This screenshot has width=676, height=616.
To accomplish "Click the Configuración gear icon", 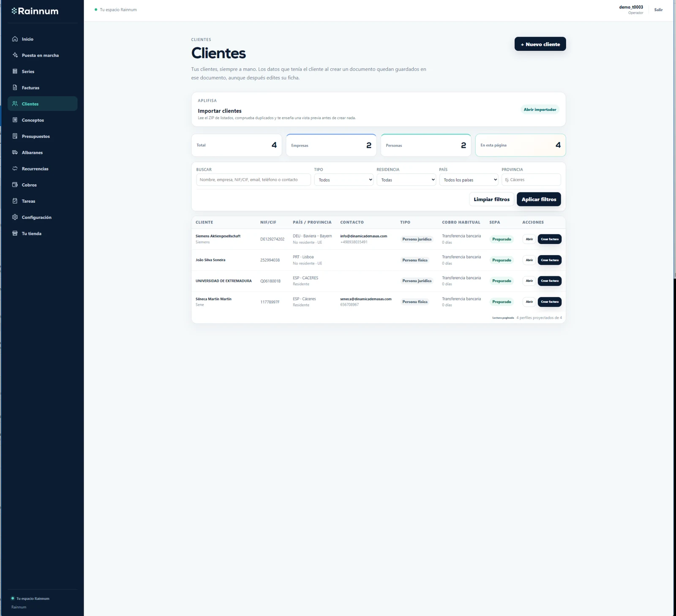I will [x=15, y=217].
